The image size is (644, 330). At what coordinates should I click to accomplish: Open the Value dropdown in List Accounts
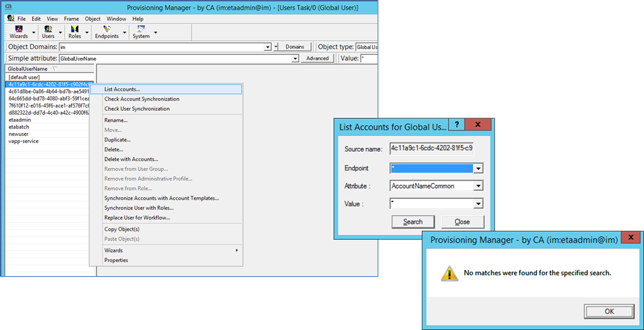pyautogui.click(x=478, y=204)
